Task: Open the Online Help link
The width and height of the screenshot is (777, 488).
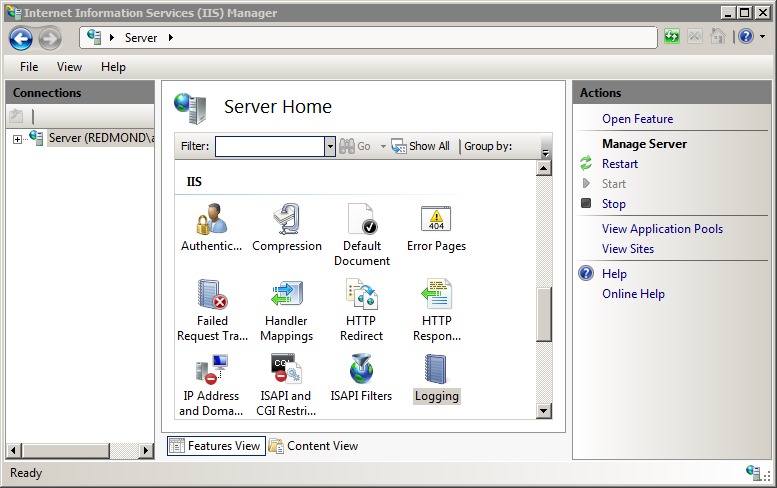Action: [633, 294]
